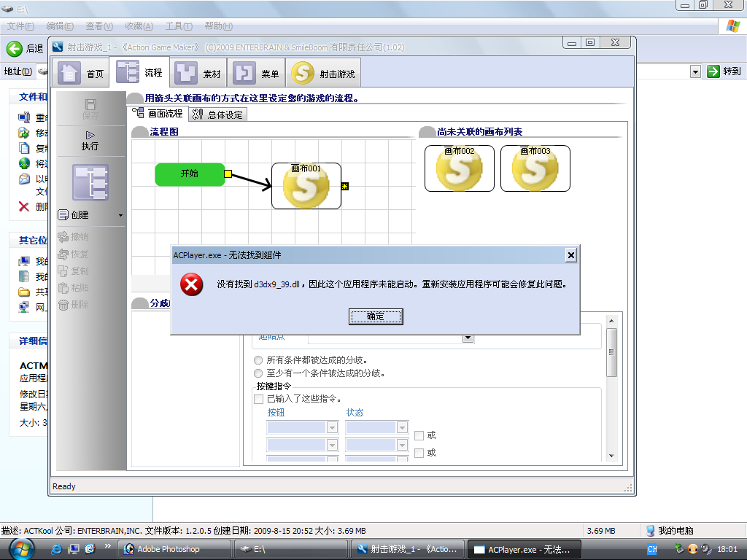Click the green 后退 back arrow in Explorer
This screenshot has width=747, height=560.
[15, 49]
